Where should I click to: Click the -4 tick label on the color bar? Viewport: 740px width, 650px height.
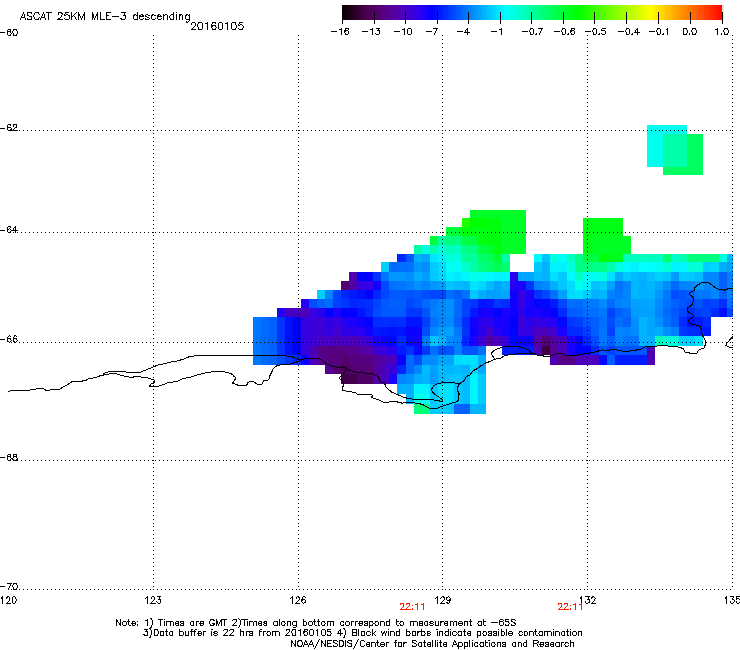463,32
